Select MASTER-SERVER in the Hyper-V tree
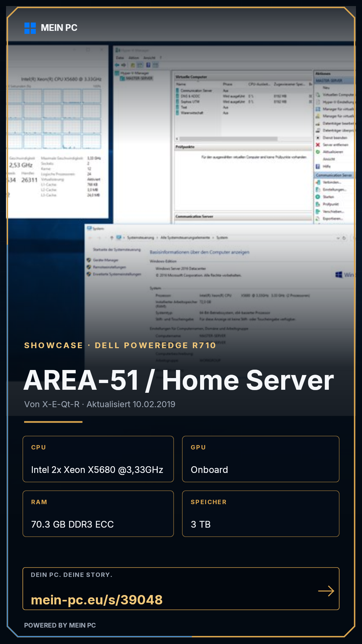 coord(136,78)
